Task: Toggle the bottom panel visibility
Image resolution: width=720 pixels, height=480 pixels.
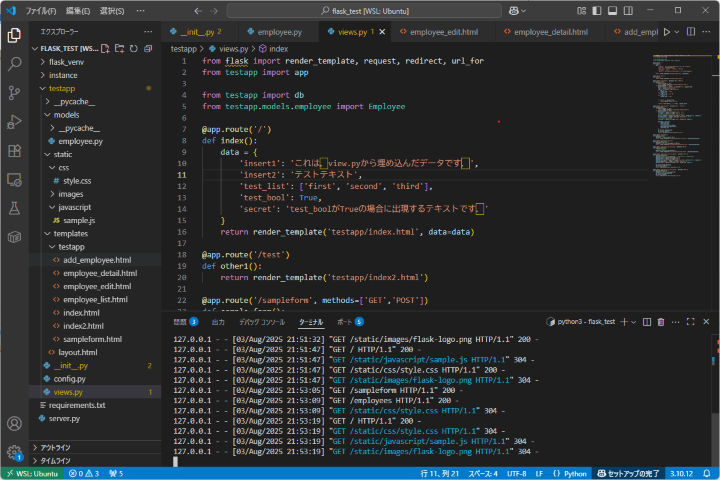Action: click(613, 11)
